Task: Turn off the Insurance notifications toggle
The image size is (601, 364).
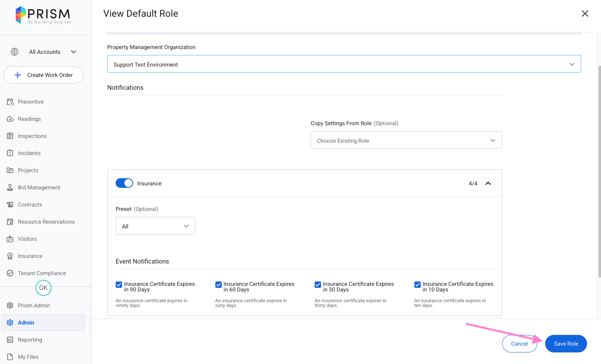Action: [x=124, y=183]
